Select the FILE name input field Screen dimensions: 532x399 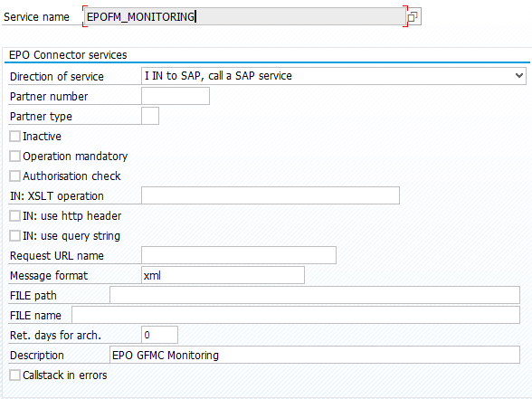click(296, 315)
